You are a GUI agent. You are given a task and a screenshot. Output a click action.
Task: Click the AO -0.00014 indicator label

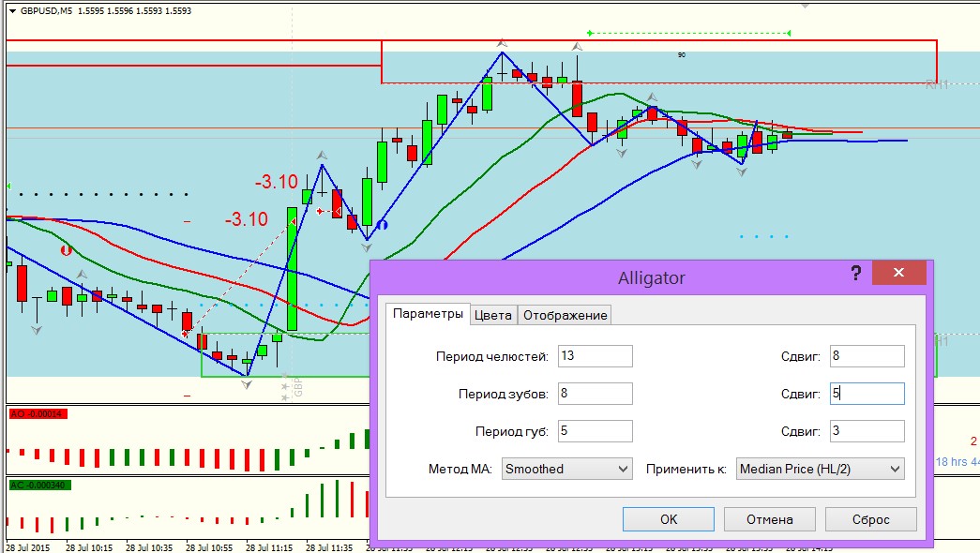click(38, 413)
